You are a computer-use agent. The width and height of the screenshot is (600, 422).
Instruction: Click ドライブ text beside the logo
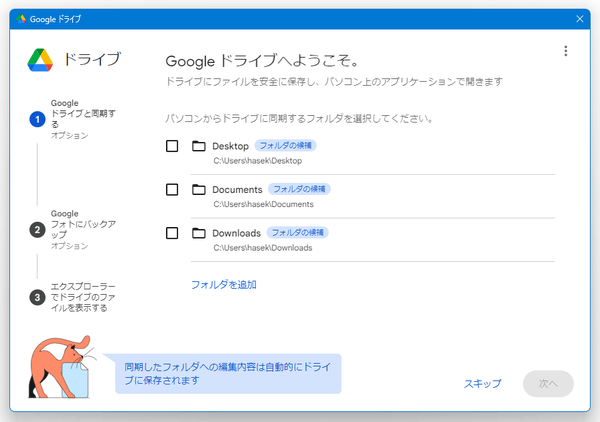(x=92, y=59)
